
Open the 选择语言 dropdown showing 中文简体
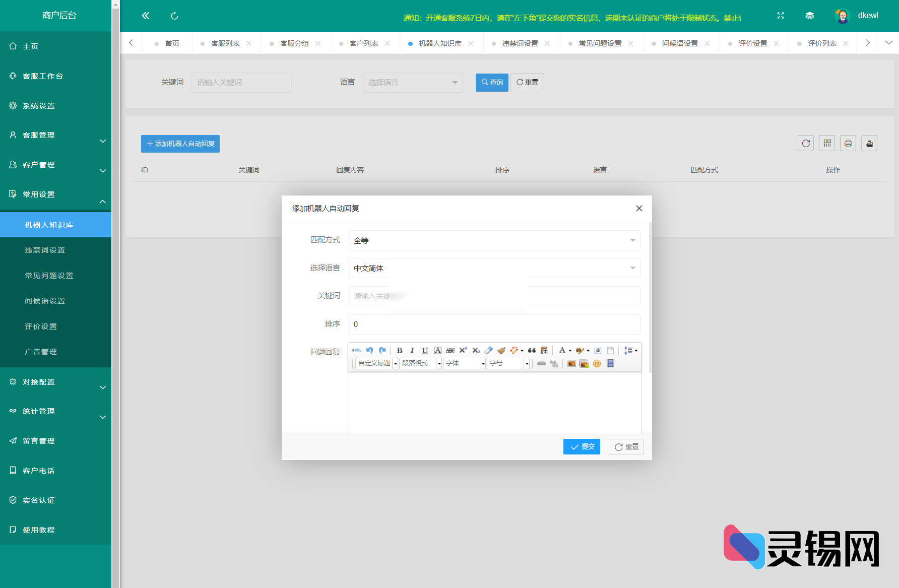click(494, 268)
